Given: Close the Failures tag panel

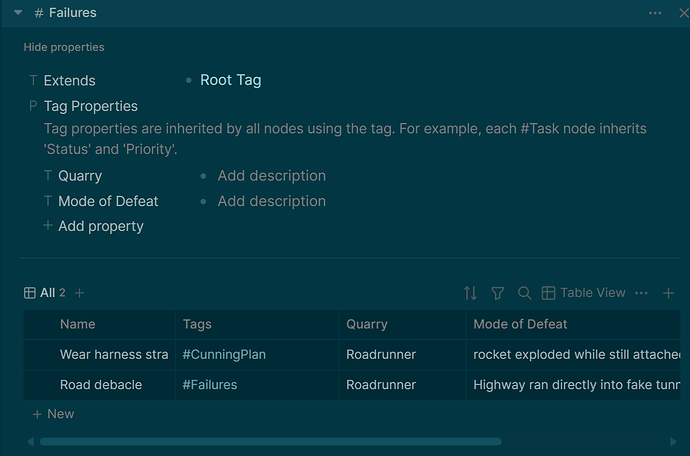Looking at the screenshot, I should point(683,13).
